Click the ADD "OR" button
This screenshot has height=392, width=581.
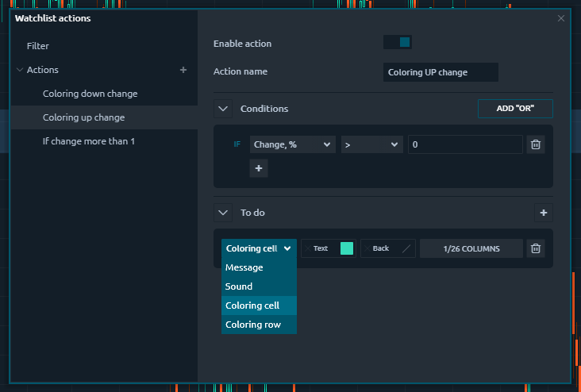coord(515,109)
